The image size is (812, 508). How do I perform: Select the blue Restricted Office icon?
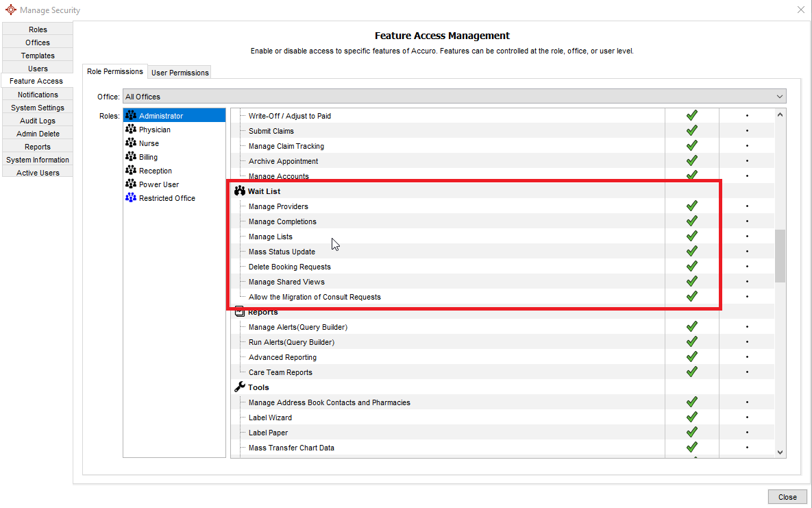click(131, 198)
